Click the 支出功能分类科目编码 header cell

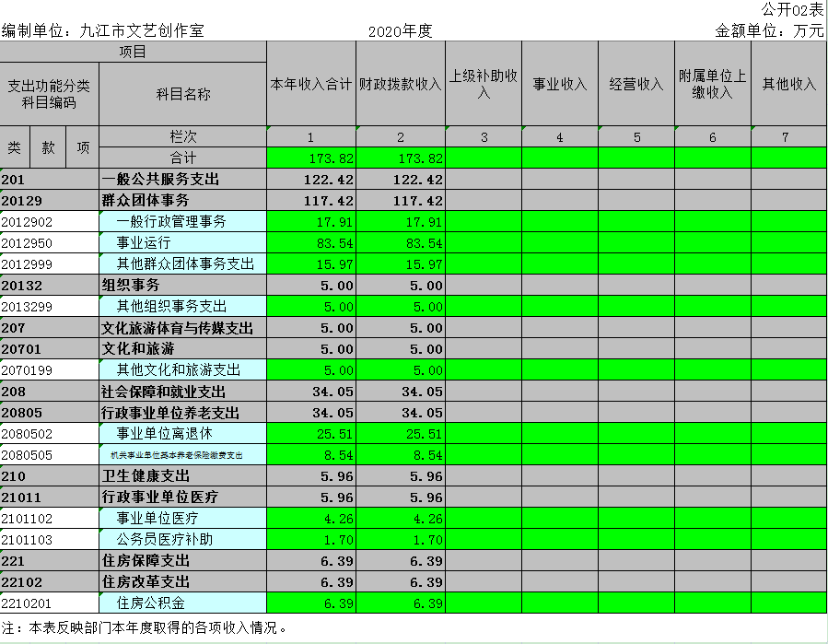point(49,94)
